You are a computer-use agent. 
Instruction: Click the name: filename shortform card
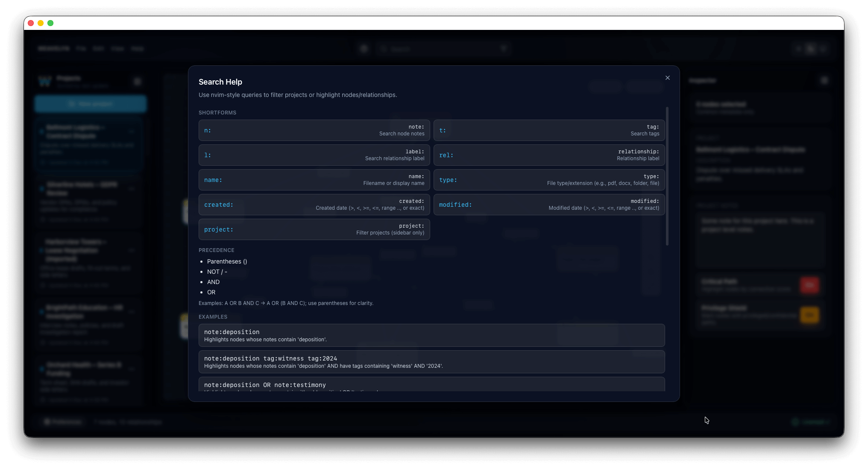tap(314, 180)
